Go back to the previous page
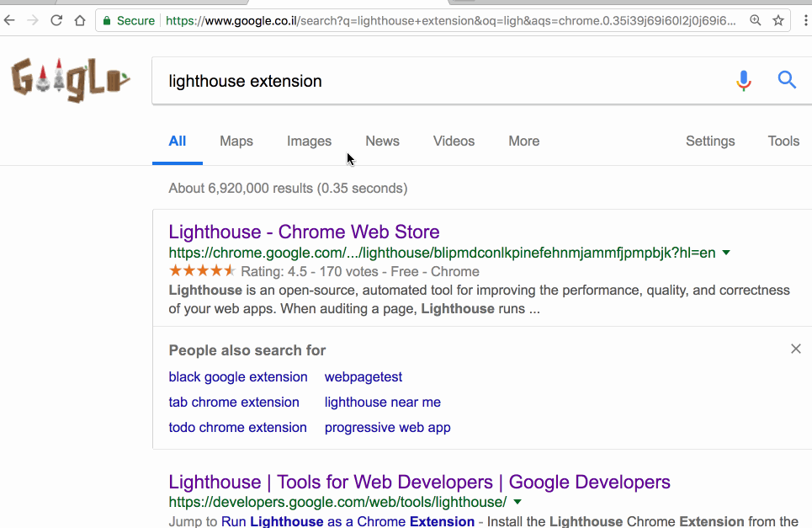812x528 pixels. (x=9, y=21)
